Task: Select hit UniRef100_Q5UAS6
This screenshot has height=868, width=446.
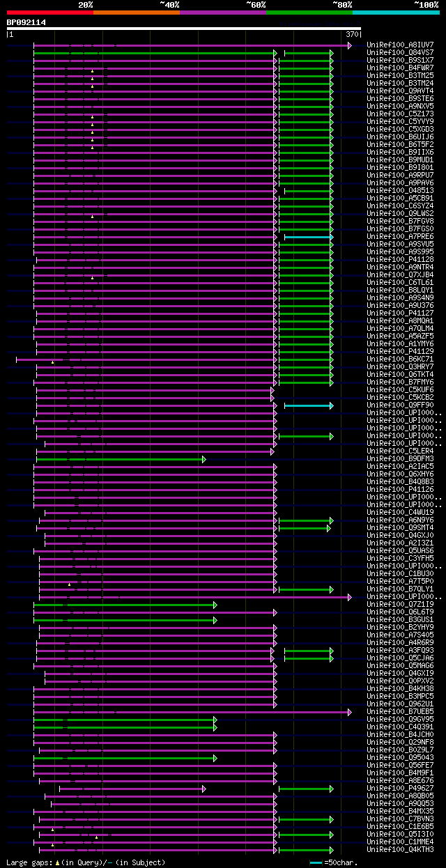Action: [x=400, y=551]
